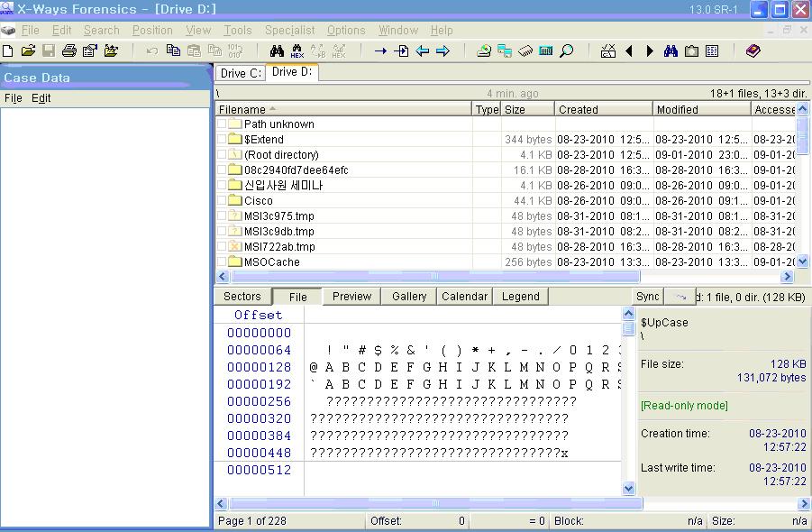Tick the checkbox for Cisco folder
This screenshot has width=812, height=532.
(x=222, y=200)
